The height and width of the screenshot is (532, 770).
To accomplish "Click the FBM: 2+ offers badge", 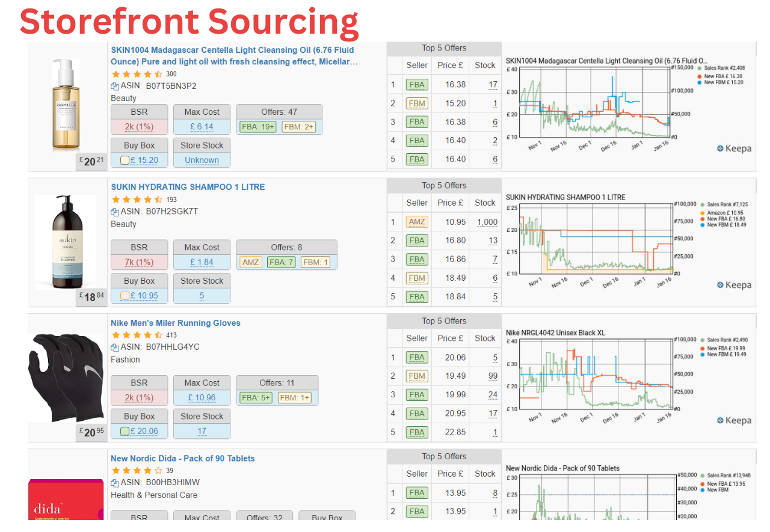I will pos(298,127).
